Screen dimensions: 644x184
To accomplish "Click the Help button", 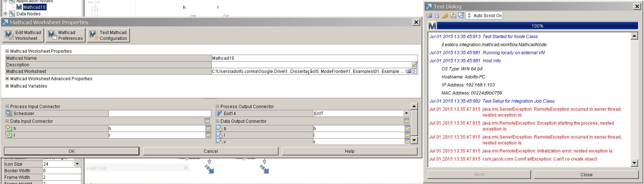I will pos(350,151).
